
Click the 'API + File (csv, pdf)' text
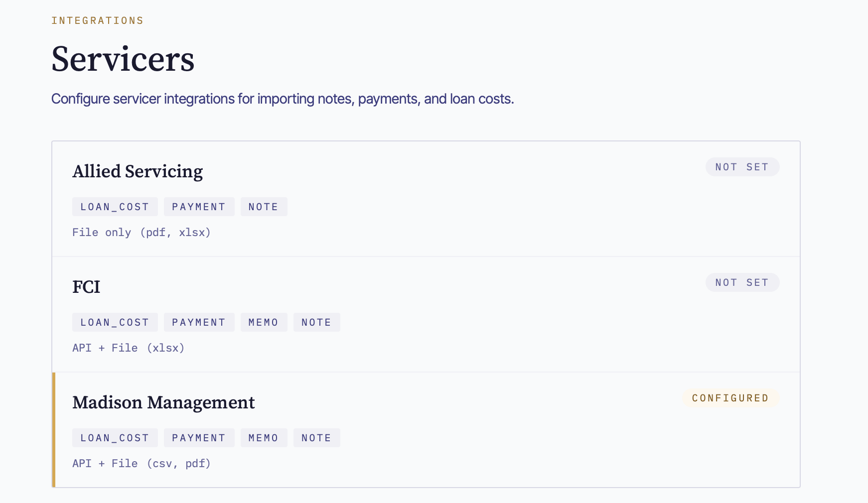coord(142,464)
